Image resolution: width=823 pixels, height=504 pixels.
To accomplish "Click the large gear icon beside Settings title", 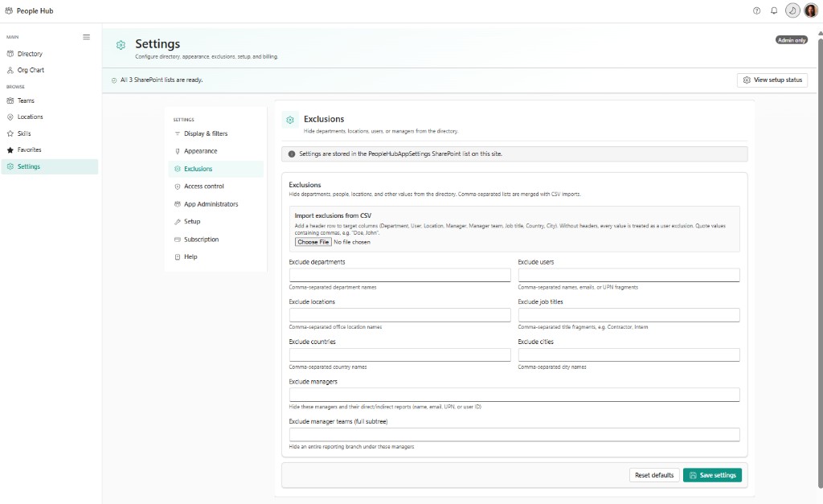I will tap(121, 45).
